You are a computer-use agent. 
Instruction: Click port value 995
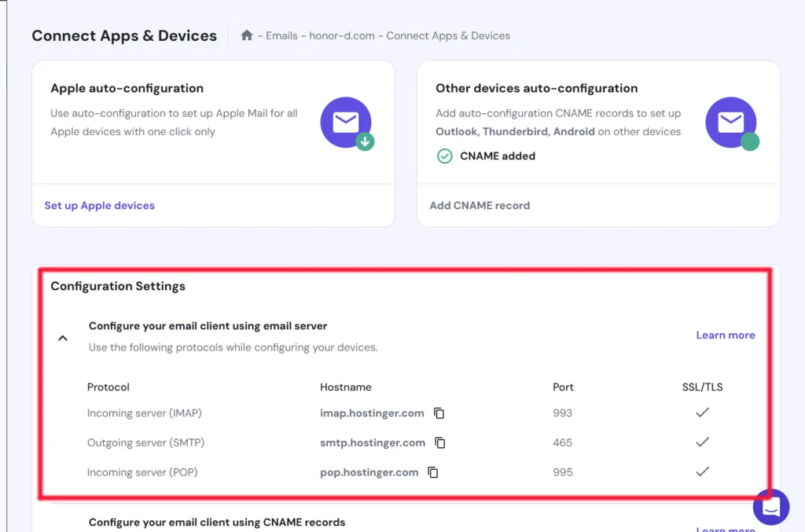[563, 472]
